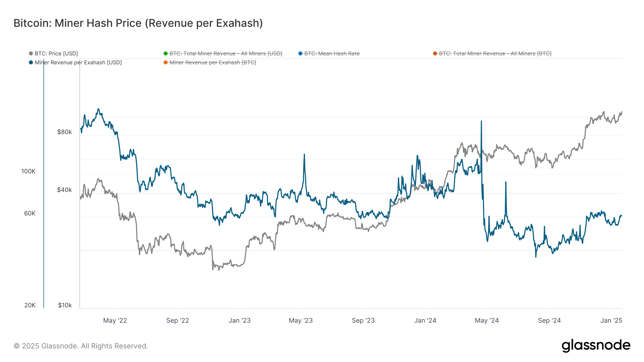Select the Jan '25 axis label

(x=612, y=321)
